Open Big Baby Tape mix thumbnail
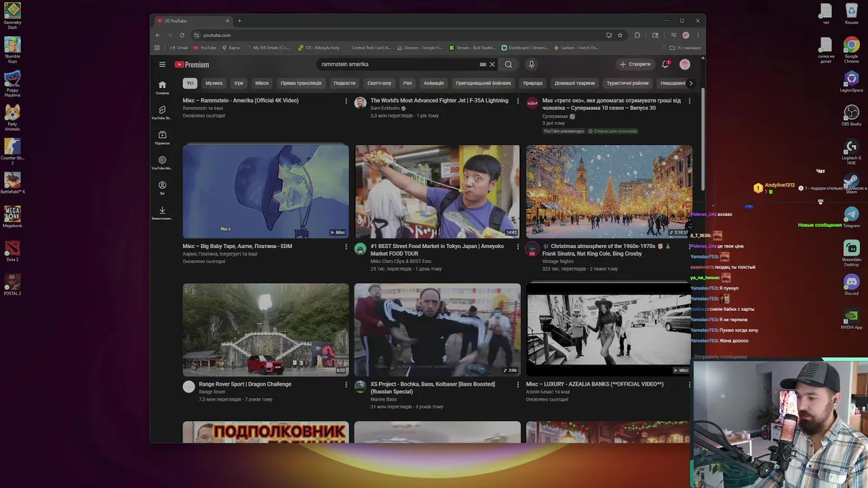This screenshot has height=488, width=868. pos(266,191)
